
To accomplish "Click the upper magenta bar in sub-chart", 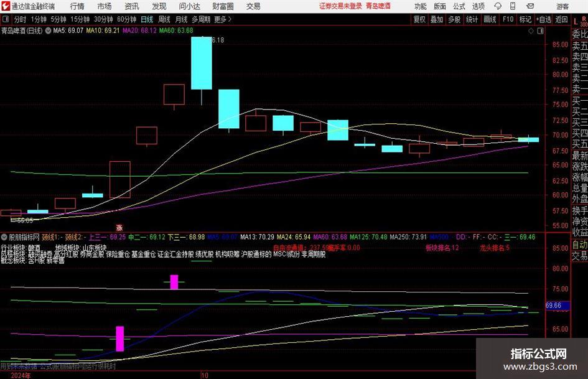I will click(174, 282).
